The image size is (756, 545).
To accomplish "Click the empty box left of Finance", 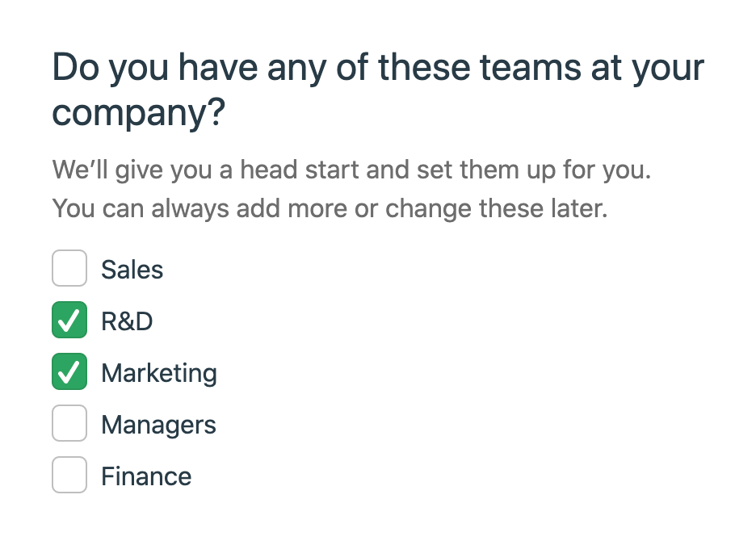I will (69, 476).
